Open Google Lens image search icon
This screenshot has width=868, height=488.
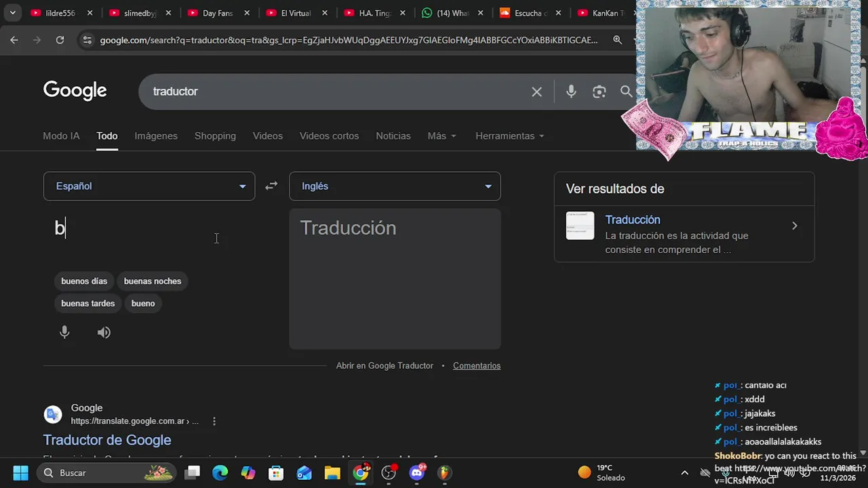(x=599, y=91)
